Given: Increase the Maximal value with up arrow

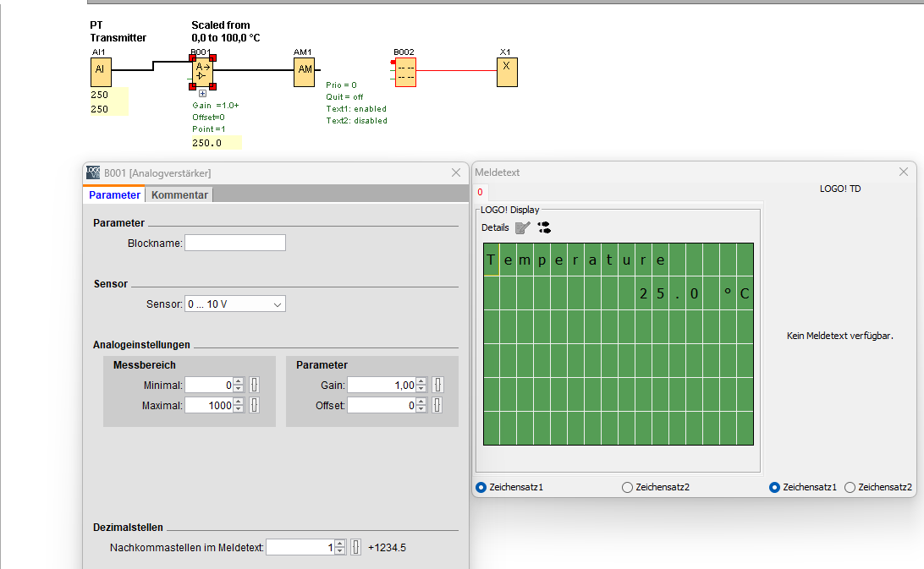Looking at the screenshot, I should (239, 402).
